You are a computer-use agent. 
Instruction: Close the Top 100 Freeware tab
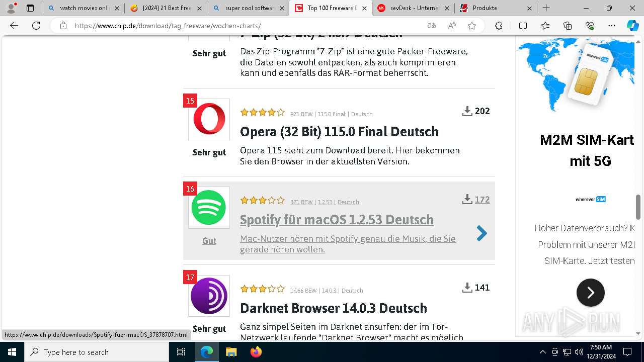coord(364,8)
